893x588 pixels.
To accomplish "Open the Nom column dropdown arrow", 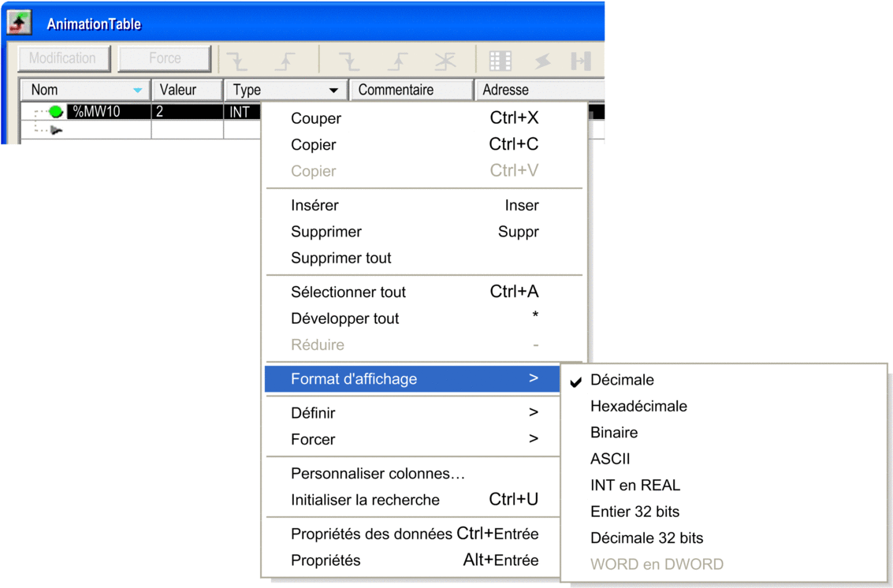I will point(137,91).
